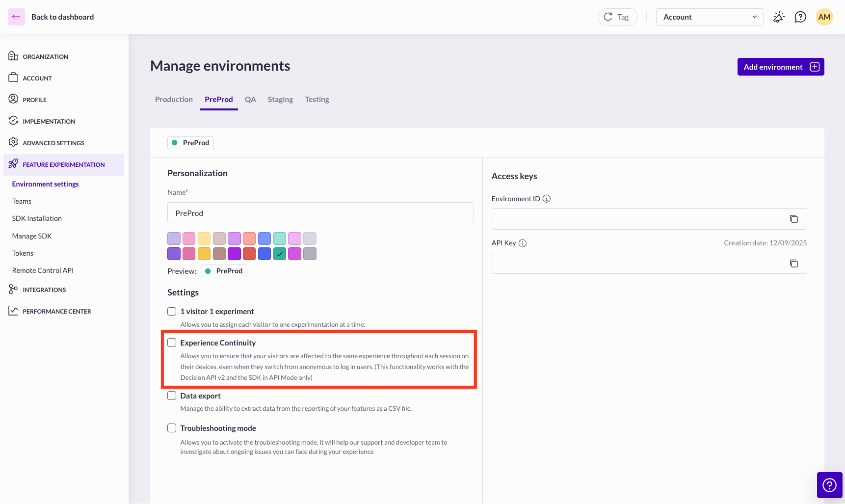Switch to the Production environment tab
Viewport: 845px width, 504px height.
click(174, 100)
